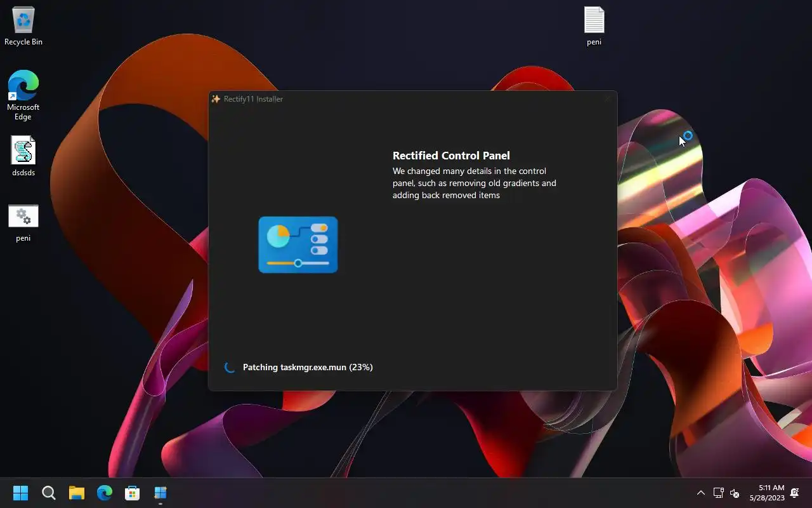This screenshot has height=508, width=812.
Task: Open the notification center icon
Action: click(795, 493)
